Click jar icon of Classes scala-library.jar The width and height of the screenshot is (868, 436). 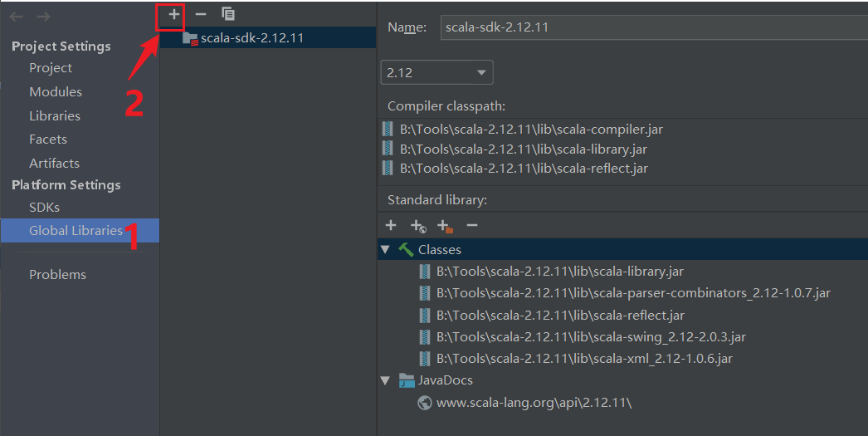click(x=425, y=272)
